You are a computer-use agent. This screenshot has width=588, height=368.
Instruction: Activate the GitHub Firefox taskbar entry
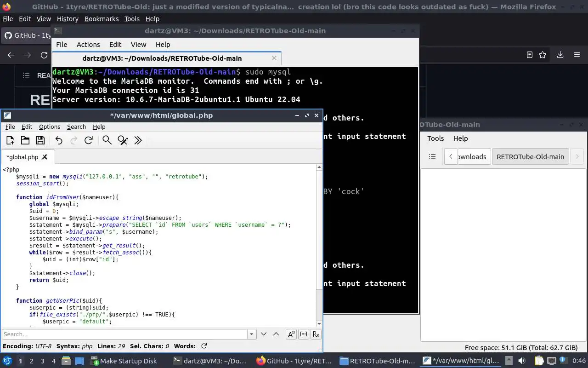[x=294, y=361]
